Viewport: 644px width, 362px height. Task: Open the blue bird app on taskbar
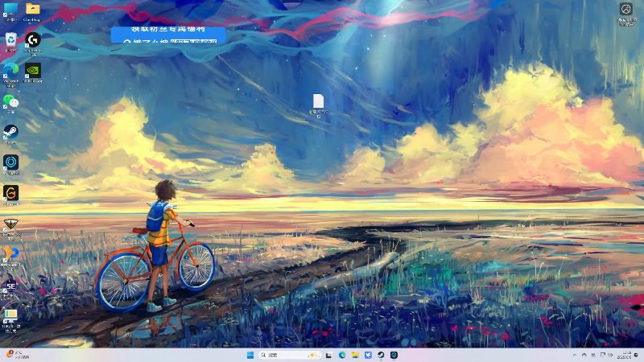(x=368, y=355)
